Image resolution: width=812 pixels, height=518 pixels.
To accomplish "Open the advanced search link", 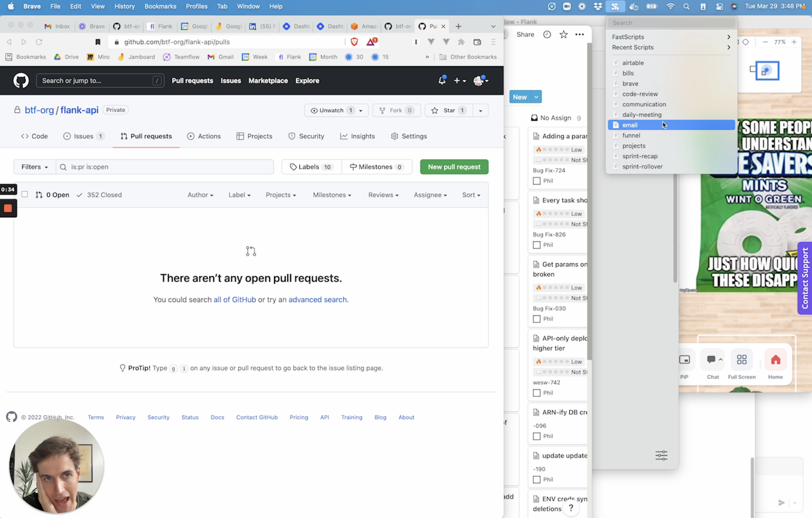I will [318, 299].
